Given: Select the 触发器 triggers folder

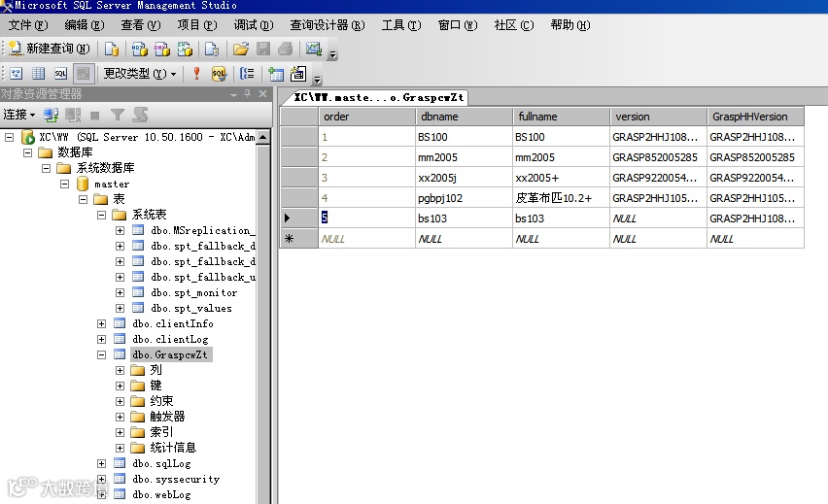Looking at the screenshot, I should [x=167, y=417].
